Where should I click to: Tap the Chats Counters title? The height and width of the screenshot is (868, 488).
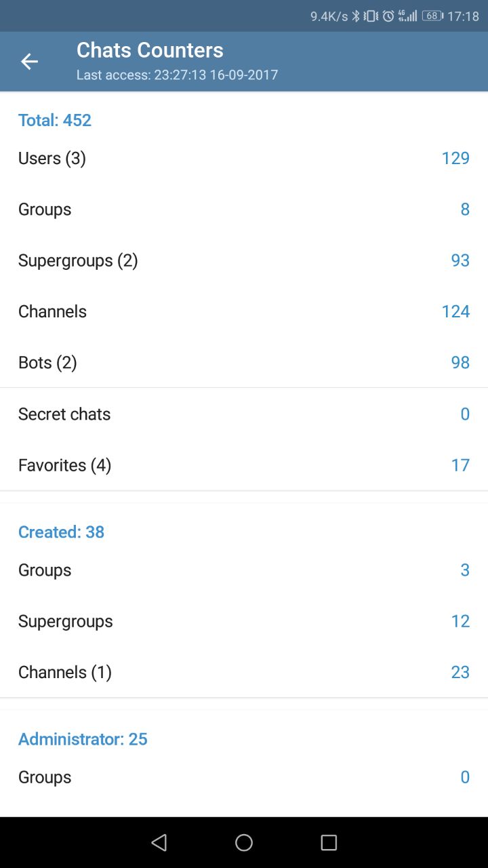[x=150, y=50]
